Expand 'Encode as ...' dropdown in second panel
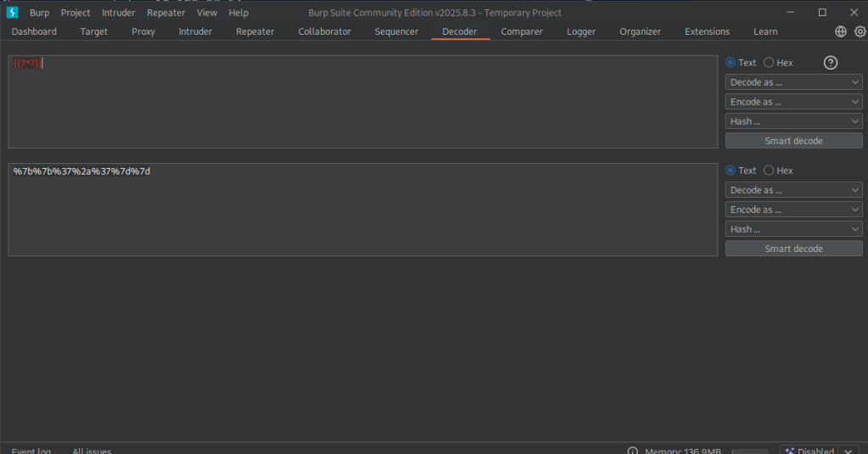 [x=793, y=210]
